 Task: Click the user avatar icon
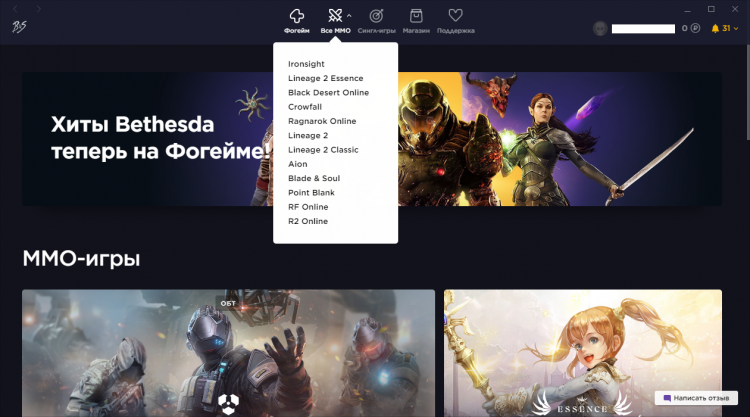(600, 29)
